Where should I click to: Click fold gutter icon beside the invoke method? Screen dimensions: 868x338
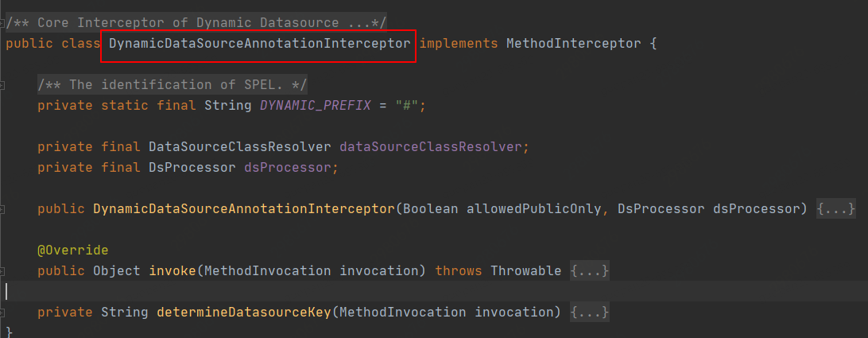[2, 271]
